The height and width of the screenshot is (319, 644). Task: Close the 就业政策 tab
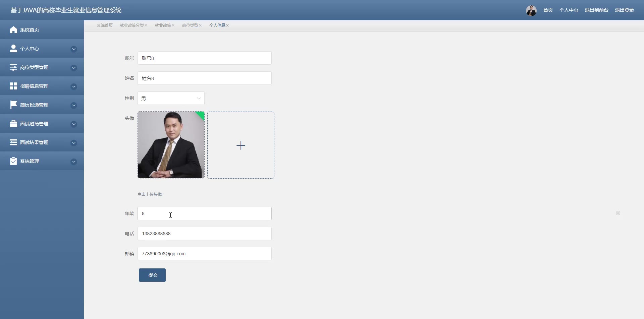point(173,25)
